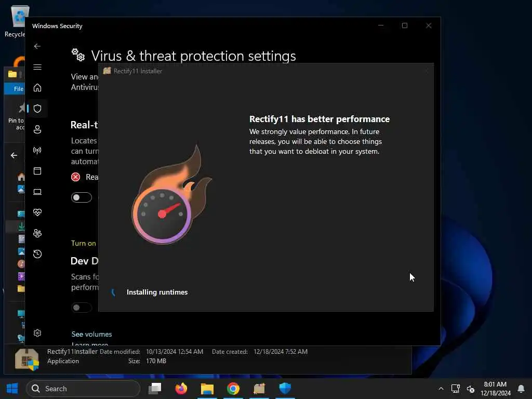Show hidden system tray icons

click(x=441, y=389)
